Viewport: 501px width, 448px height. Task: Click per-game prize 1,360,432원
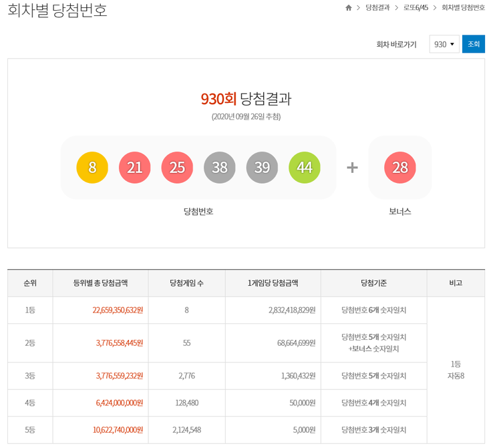298,376
